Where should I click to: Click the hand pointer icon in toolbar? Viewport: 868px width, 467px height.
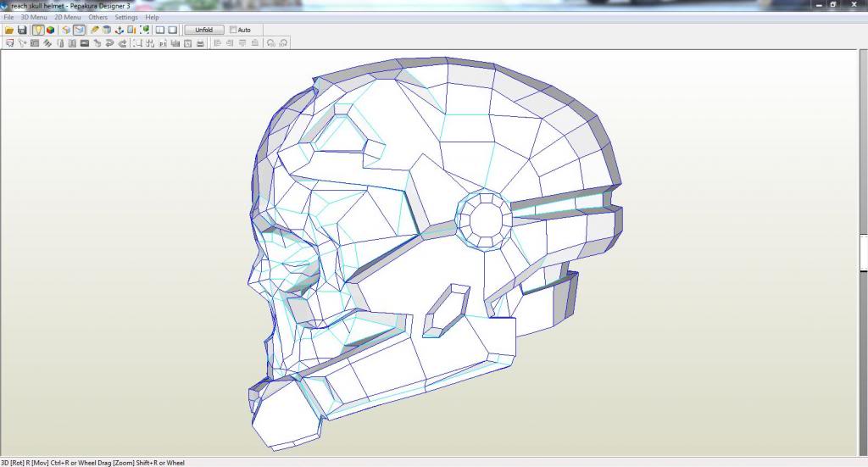tap(97, 43)
